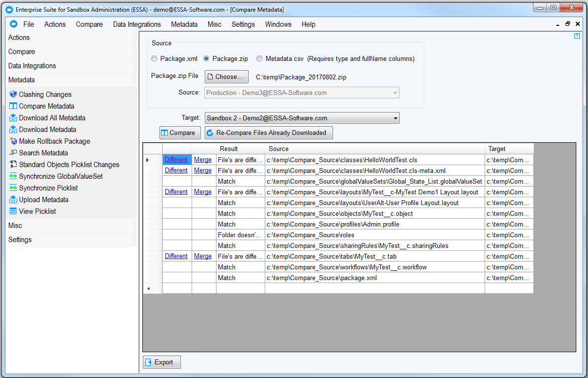
Task: Click ESSA app icon in menu bar
Action: [x=14, y=24]
